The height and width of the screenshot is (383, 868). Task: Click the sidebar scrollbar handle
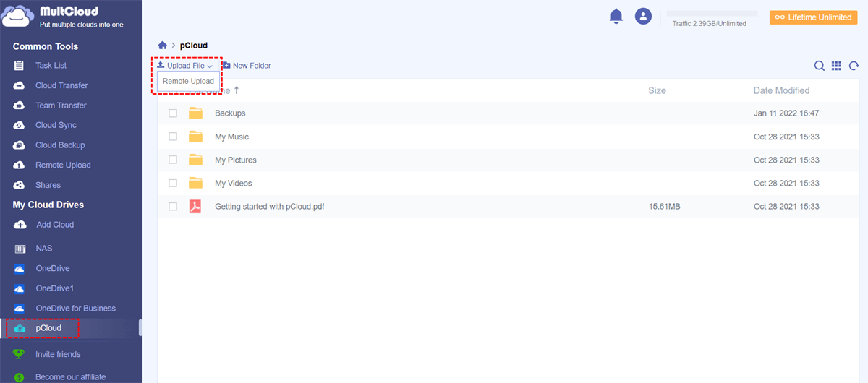click(140, 327)
